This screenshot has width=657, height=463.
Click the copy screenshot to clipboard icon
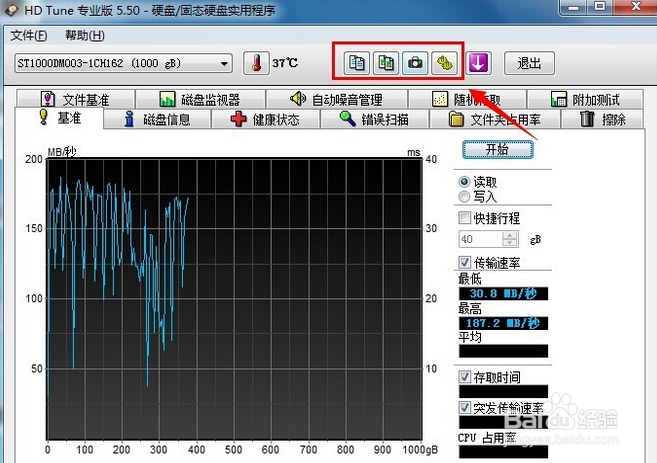pos(385,63)
